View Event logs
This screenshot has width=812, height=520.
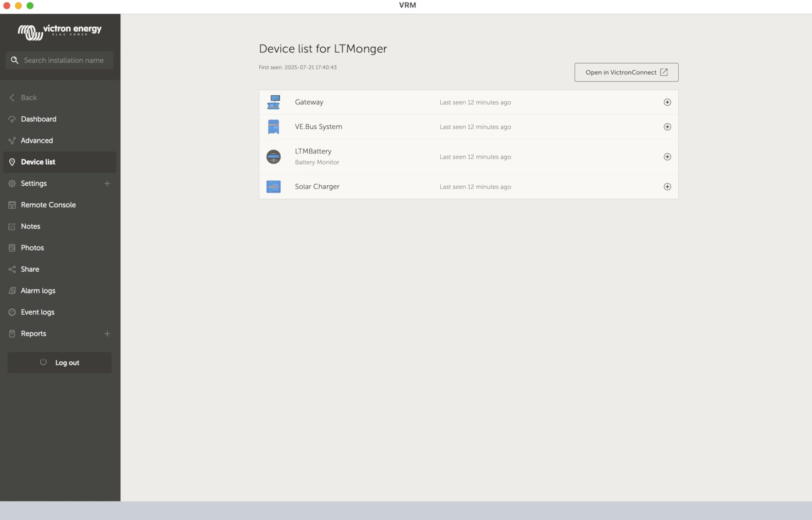tap(60, 312)
